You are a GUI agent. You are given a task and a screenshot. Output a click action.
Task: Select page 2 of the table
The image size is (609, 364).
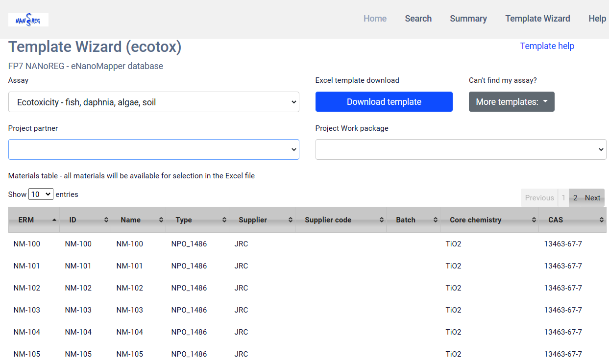575,198
